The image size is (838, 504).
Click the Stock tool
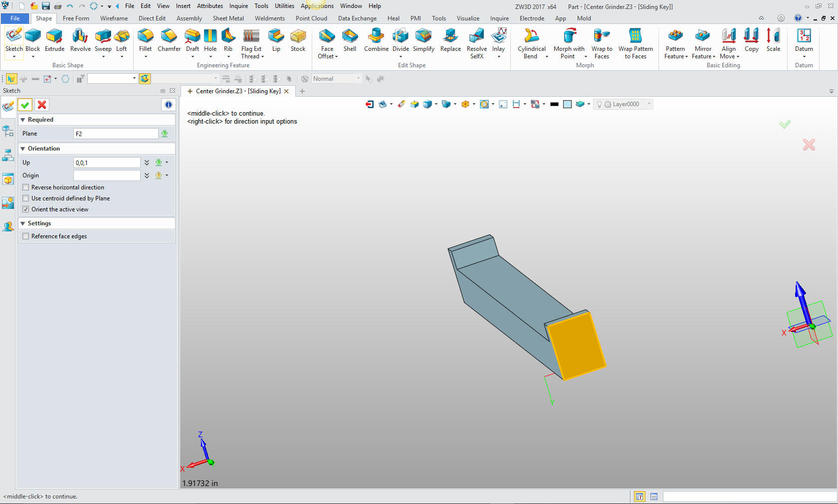pyautogui.click(x=298, y=40)
